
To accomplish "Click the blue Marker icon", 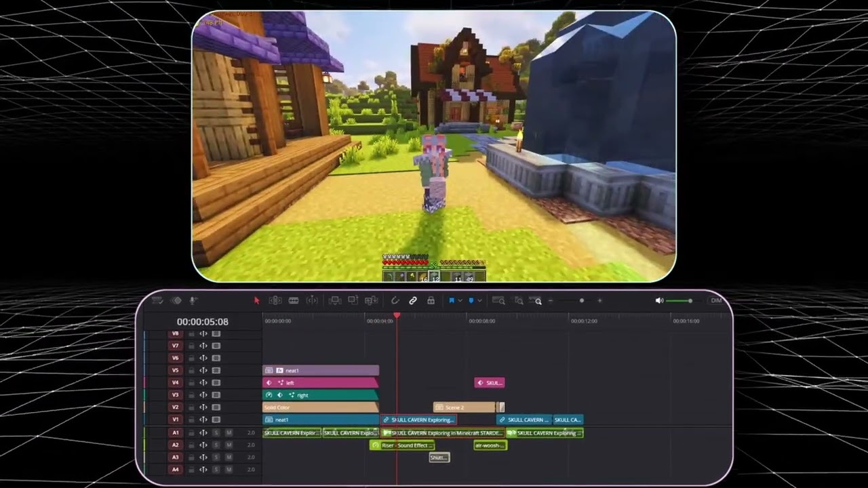I will pyautogui.click(x=471, y=300).
